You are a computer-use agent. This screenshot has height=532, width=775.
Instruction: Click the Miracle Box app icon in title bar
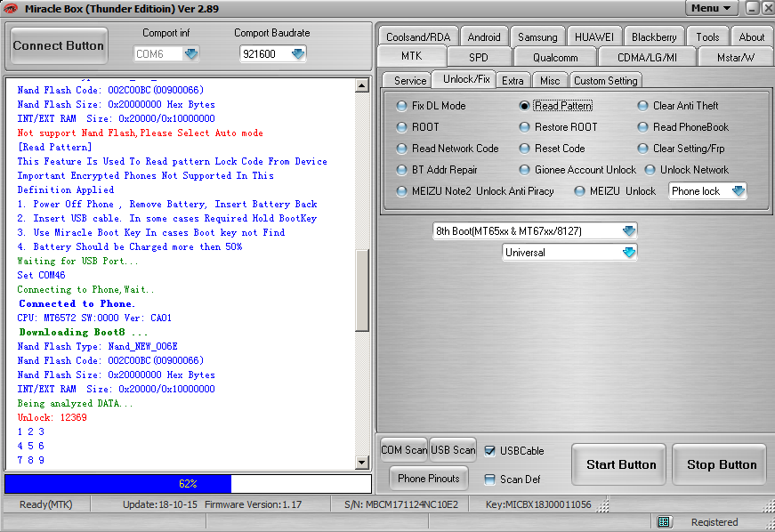pos(11,8)
